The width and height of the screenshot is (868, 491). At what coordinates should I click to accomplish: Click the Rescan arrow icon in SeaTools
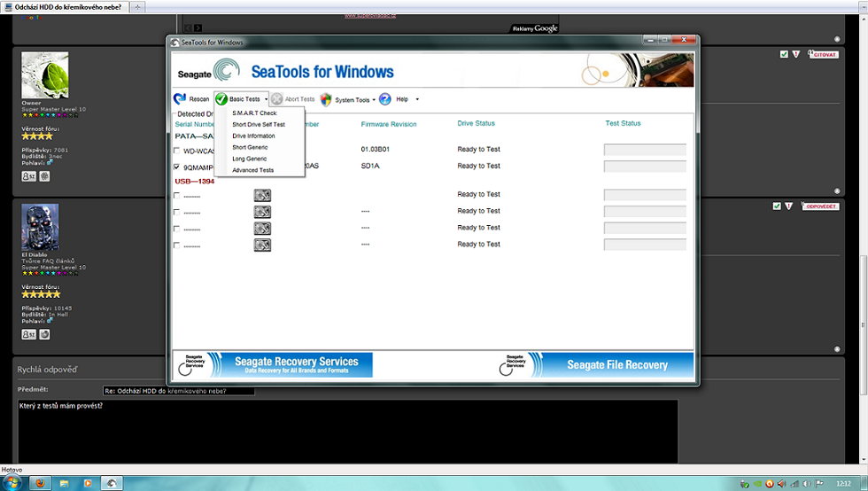tap(180, 98)
